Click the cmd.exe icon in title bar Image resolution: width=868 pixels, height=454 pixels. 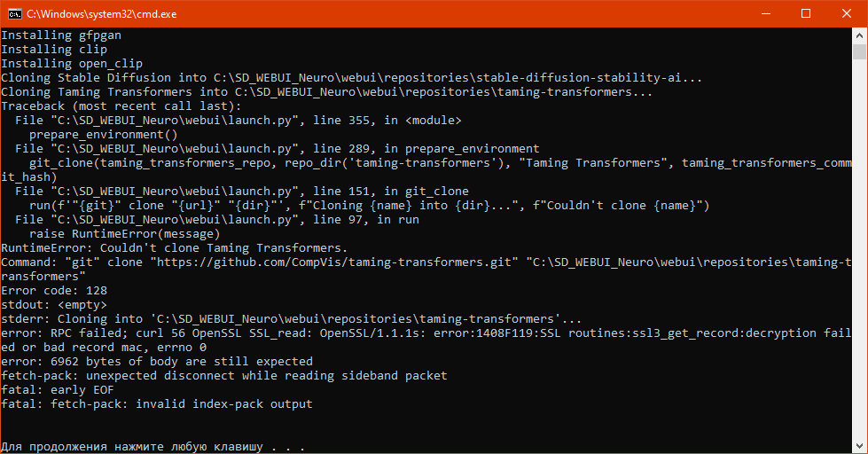pos(15,13)
